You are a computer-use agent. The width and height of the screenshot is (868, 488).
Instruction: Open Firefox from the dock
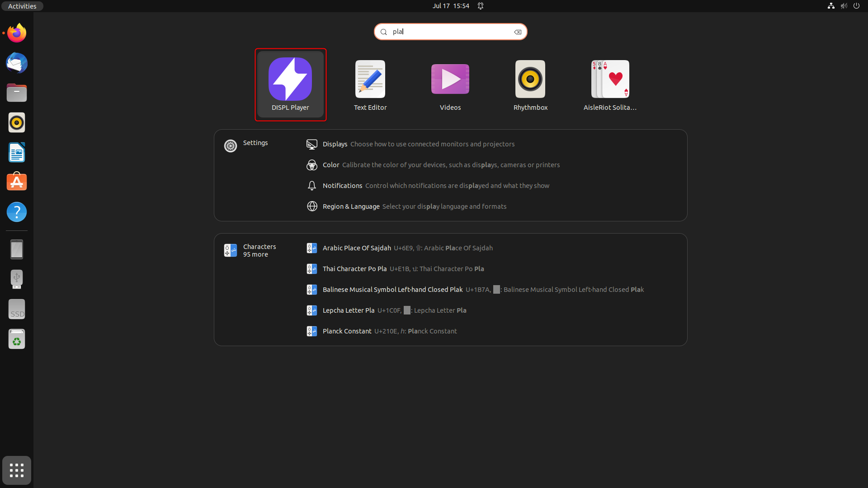point(17,33)
